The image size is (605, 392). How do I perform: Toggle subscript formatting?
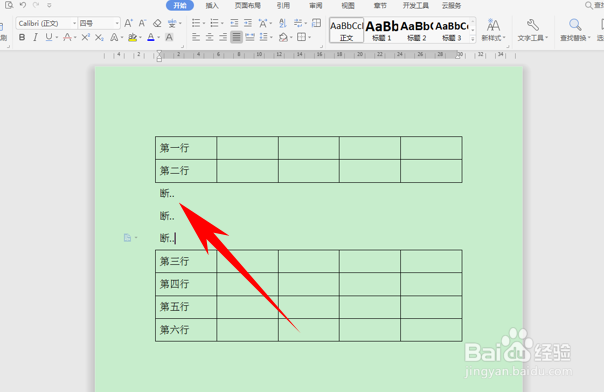(x=99, y=37)
